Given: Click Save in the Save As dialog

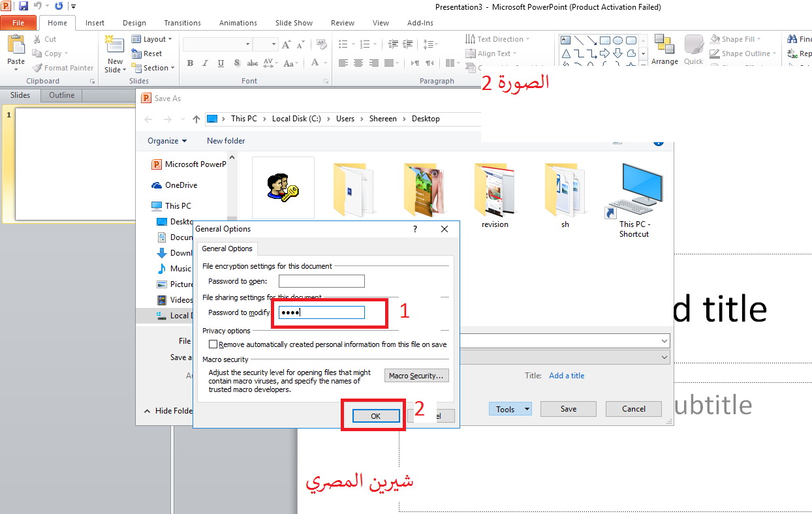Looking at the screenshot, I should tap(569, 409).
